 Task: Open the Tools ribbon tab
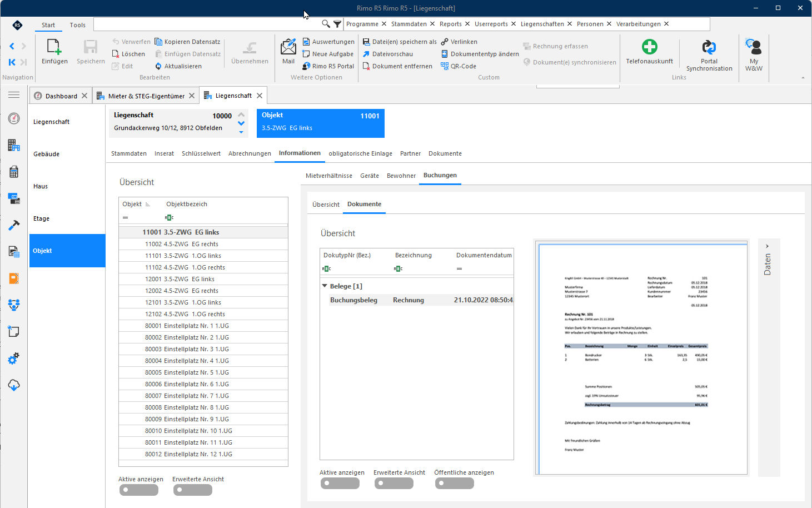coord(78,25)
